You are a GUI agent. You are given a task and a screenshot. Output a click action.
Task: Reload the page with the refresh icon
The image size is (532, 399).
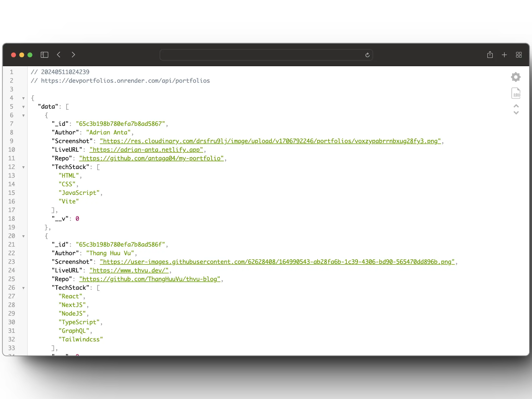pyautogui.click(x=367, y=55)
